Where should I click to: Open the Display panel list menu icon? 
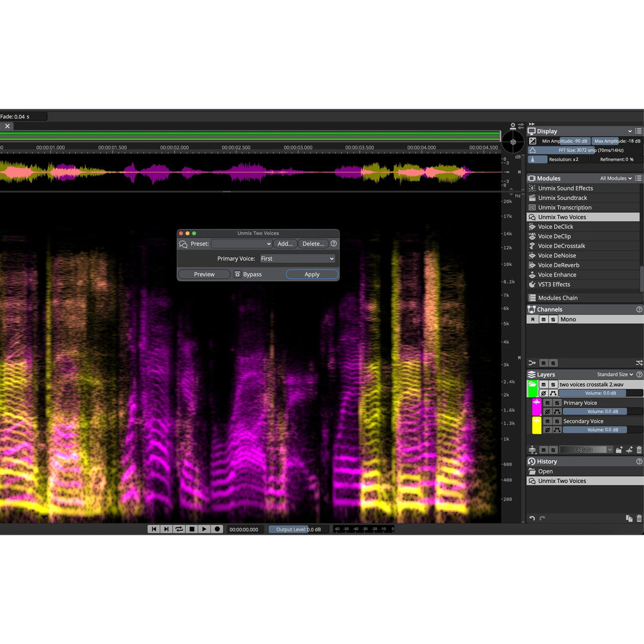click(638, 131)
